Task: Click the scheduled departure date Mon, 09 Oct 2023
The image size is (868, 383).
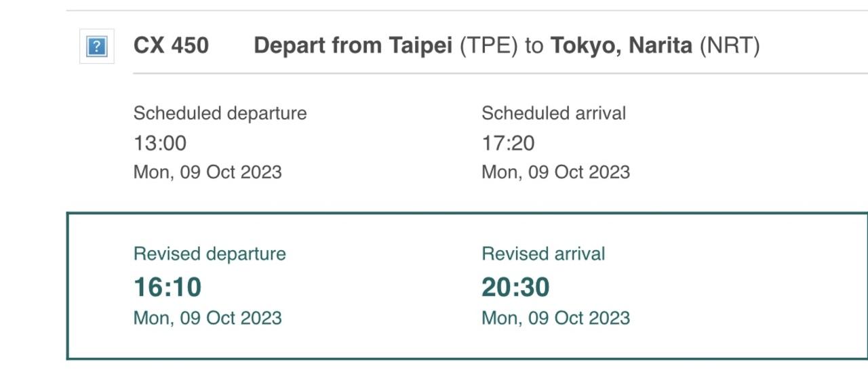Action: click(x=208, y=172)
